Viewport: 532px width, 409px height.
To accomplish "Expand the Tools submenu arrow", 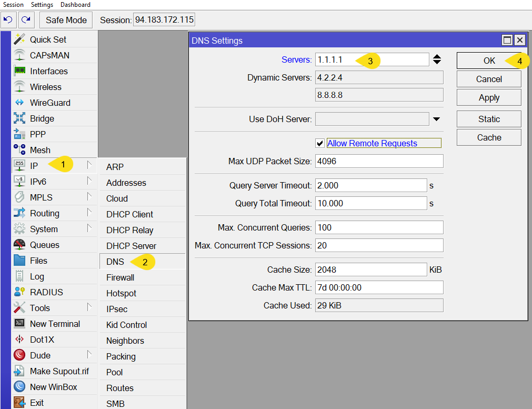I will pyautogui.click(x=89, y=307).
